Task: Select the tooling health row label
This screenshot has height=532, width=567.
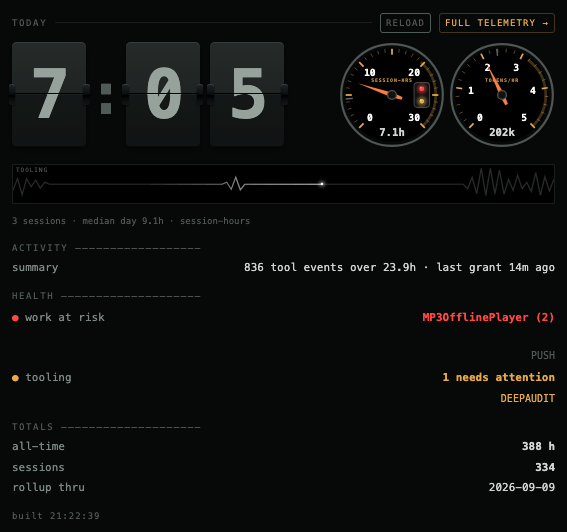Action: click(48, 377)
